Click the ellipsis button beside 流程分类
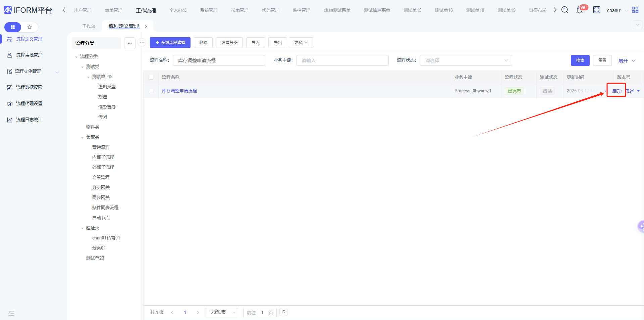Image resolution: width=644 pixels, height=320 pixels. (x=129, y=43)
